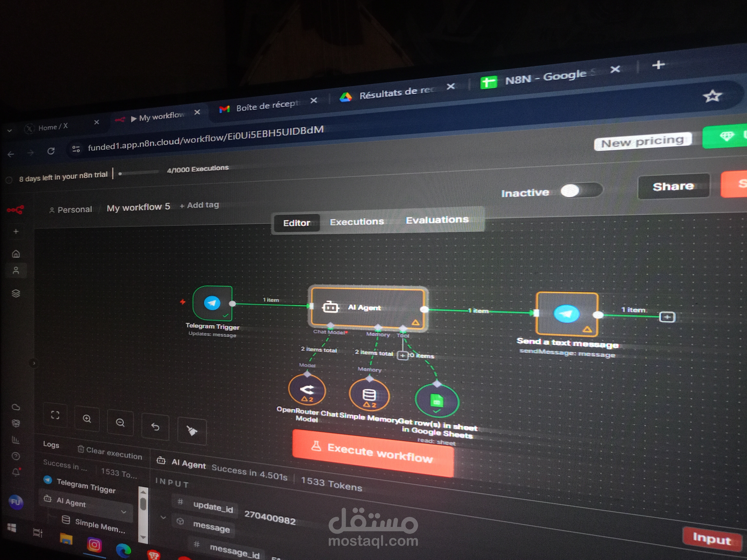Select the OpenRouter Chat Model node
Viewport: 747px width, 560px height.
pyautogui.click(x=307, y=390)
